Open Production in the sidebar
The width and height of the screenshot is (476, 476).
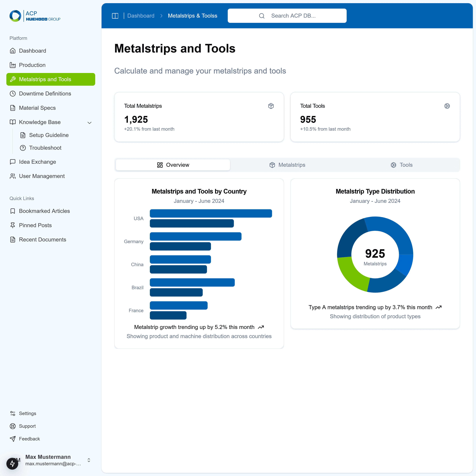click(x=32, y=65)
